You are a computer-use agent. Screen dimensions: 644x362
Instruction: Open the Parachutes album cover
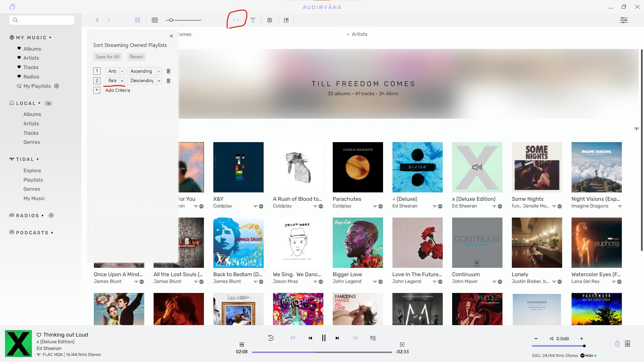[358, 167]
